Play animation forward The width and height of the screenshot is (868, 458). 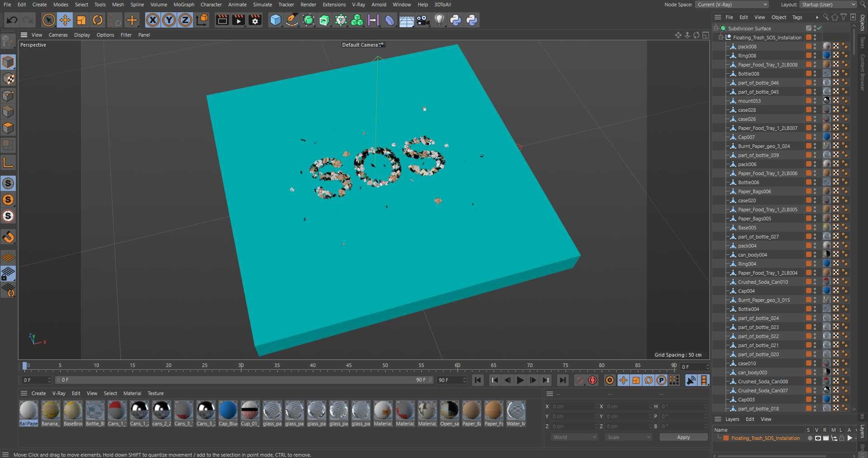click(x=520, y=381)
